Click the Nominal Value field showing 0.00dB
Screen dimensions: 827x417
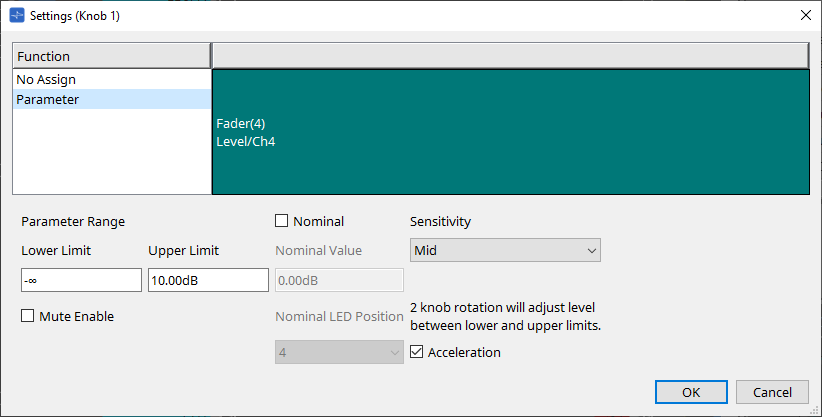point(339,280)
